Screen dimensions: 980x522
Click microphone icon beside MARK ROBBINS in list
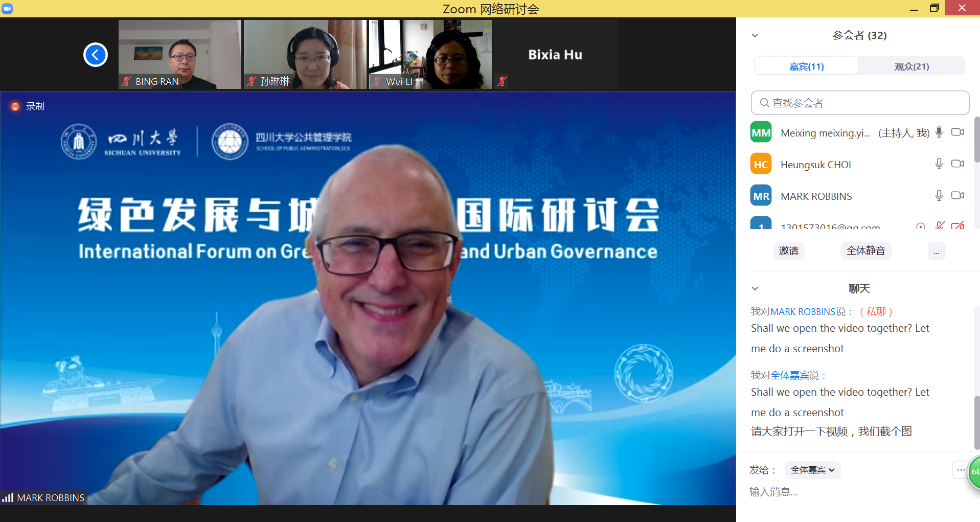point(939,196)
